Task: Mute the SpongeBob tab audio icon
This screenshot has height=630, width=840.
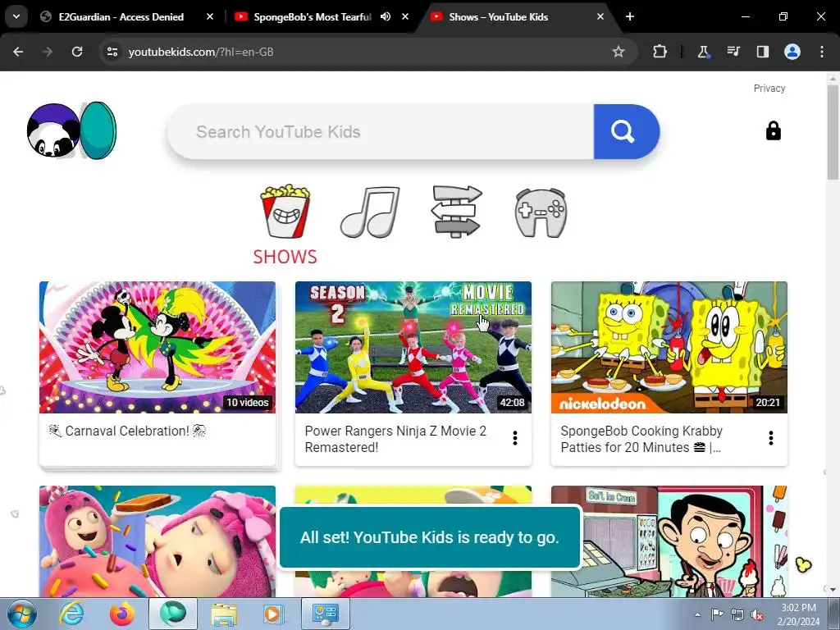Action: tap(386, 16)
